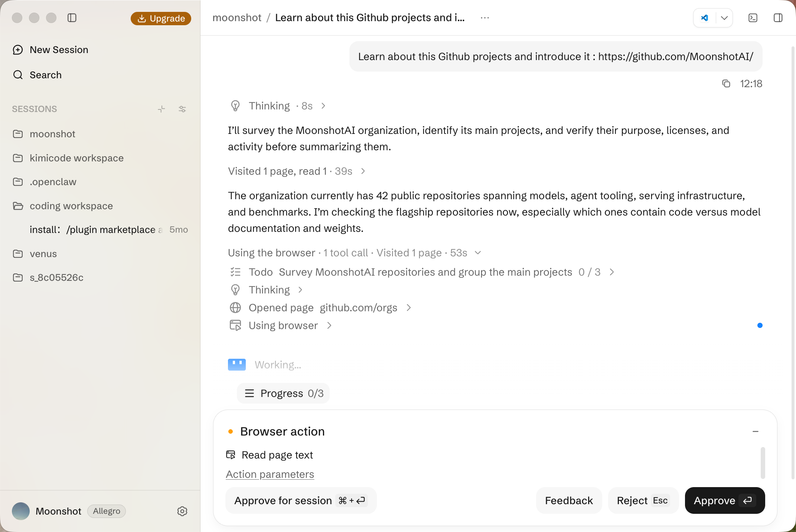This screenshot has width=796, height=532.
Task: Click Approve for session button
Action: (301, 501)
